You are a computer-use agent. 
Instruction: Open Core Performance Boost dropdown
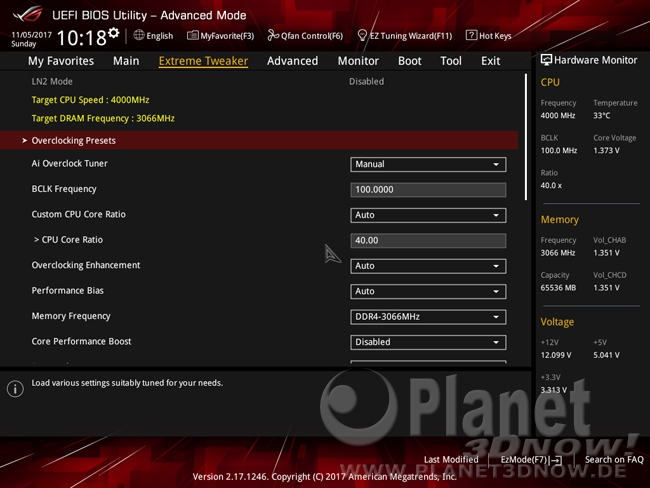pos(428,342)
